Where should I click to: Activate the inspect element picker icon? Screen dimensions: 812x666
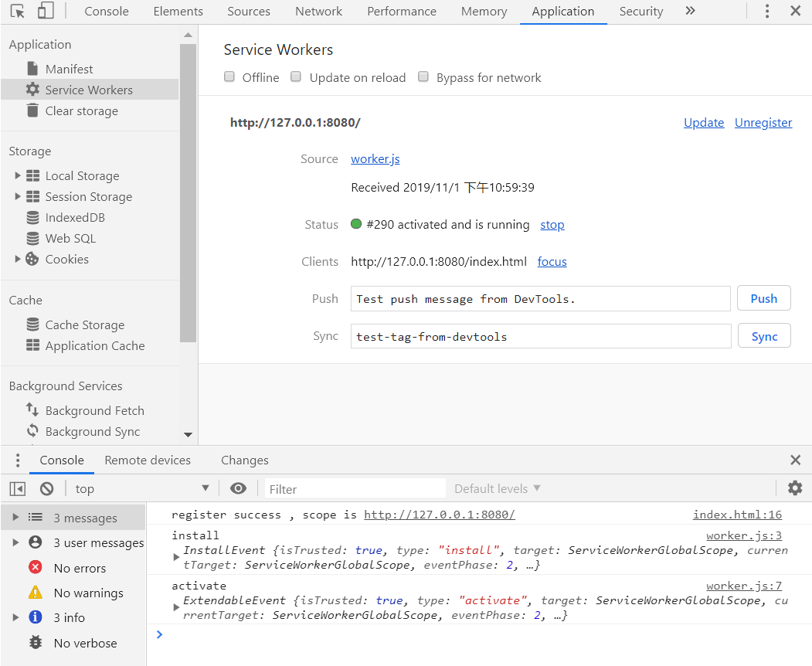17,12
